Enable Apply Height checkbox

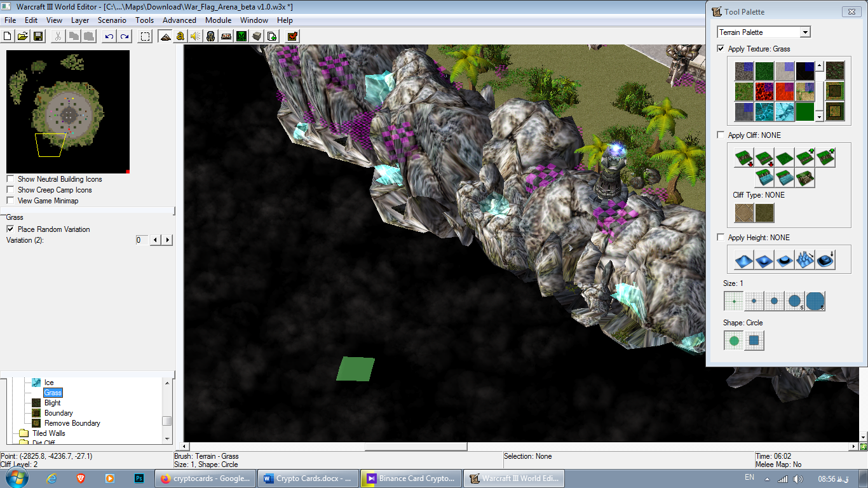click(721, 237)
